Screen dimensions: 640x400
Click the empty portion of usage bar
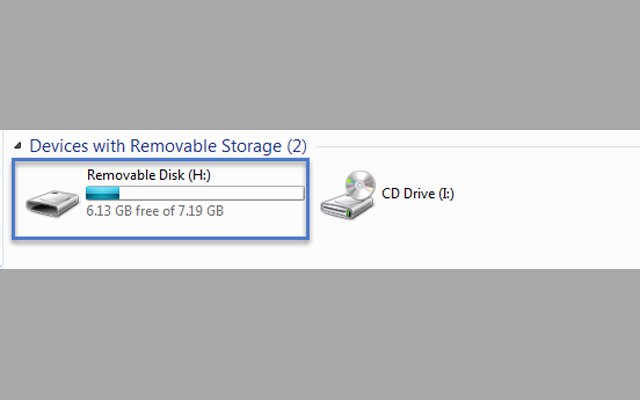click(x=220, y=193)
